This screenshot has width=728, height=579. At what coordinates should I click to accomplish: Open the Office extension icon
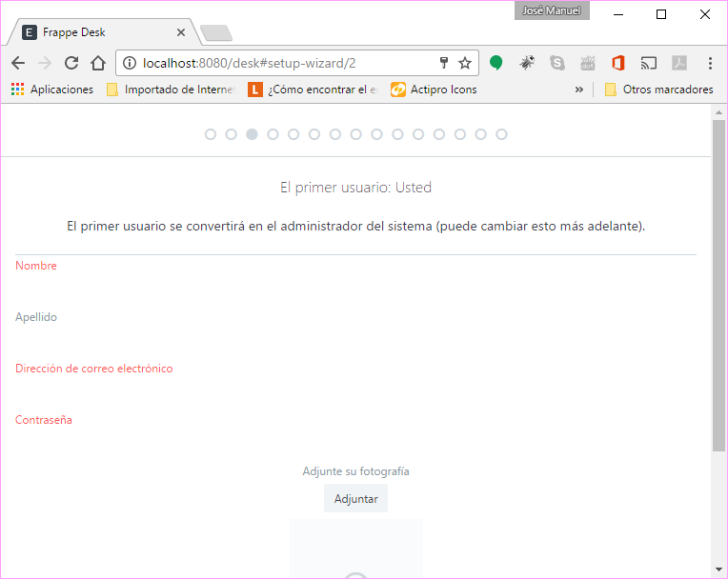coord(617,63)
